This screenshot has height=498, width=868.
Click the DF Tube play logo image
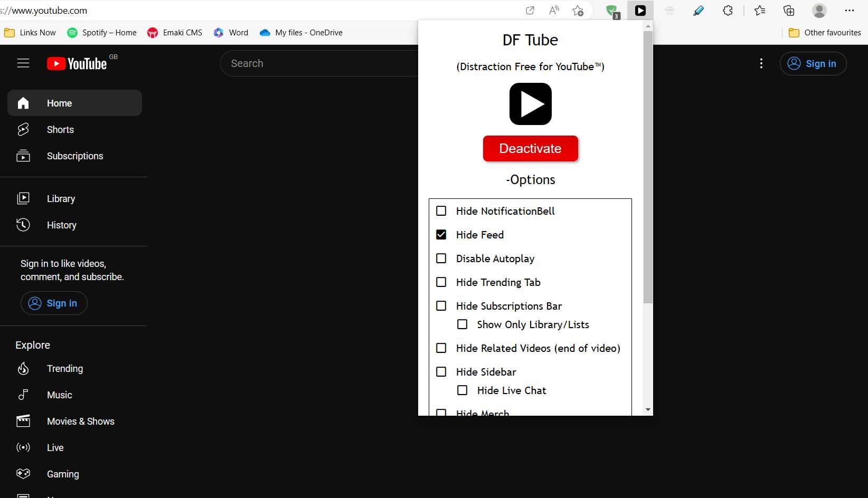[x=531, y=104]
